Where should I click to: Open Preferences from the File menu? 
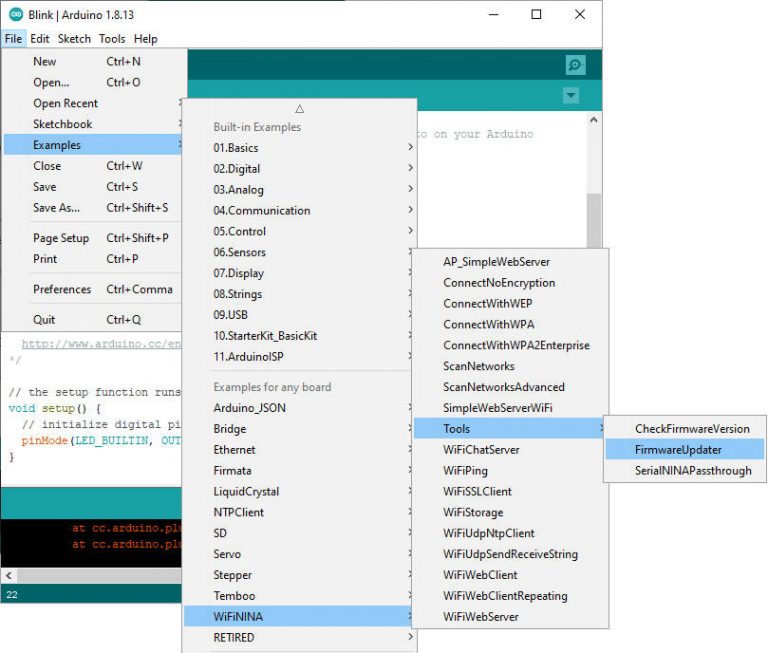click(93, 290)
